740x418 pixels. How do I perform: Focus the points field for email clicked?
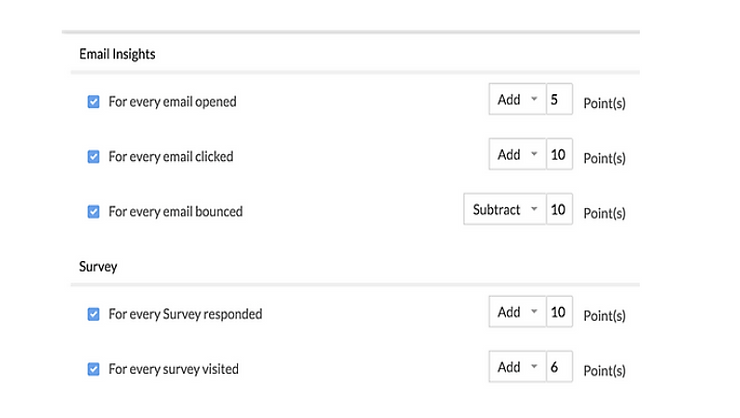pos(559,155)
